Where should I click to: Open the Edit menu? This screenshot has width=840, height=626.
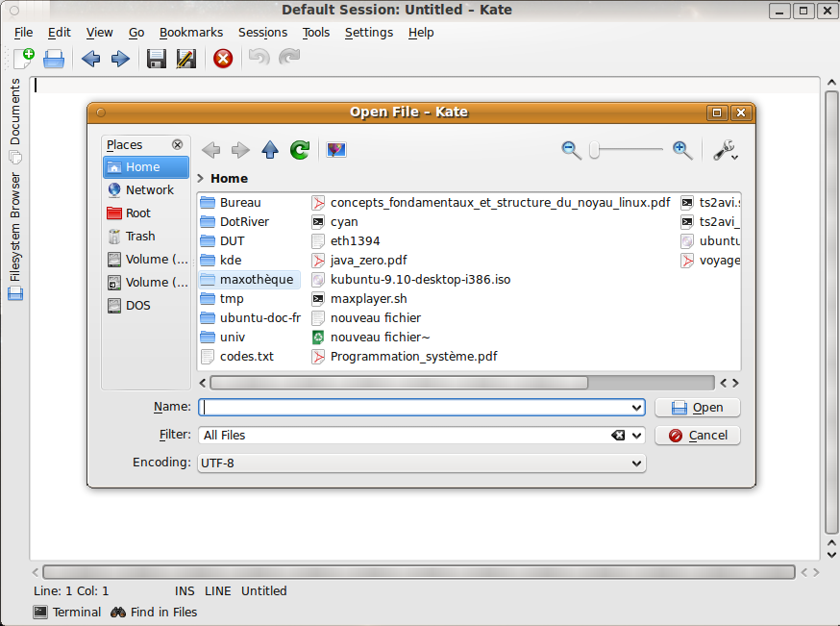coord(59,33)
